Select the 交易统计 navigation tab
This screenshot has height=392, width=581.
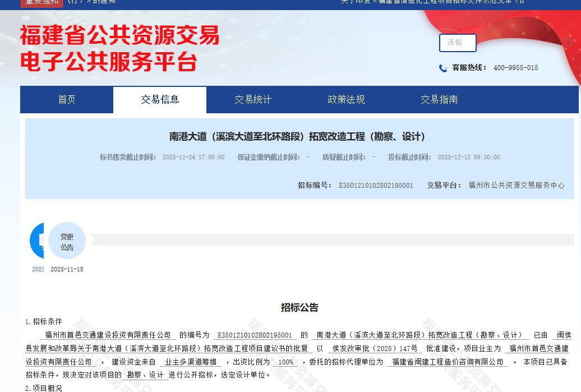252,99
